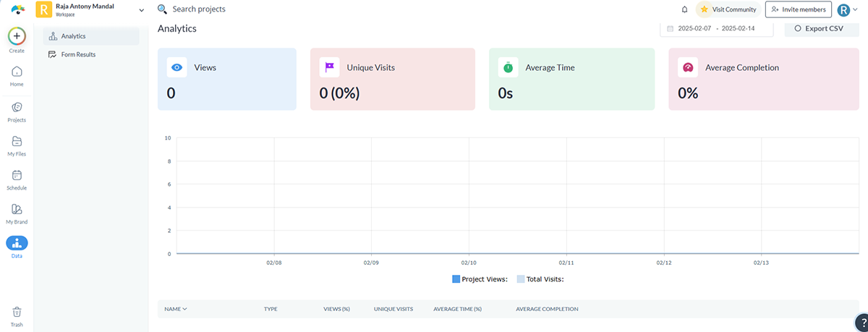The image size is (868, 332).
Task: Click in the Search projects field
Action: 198,9
